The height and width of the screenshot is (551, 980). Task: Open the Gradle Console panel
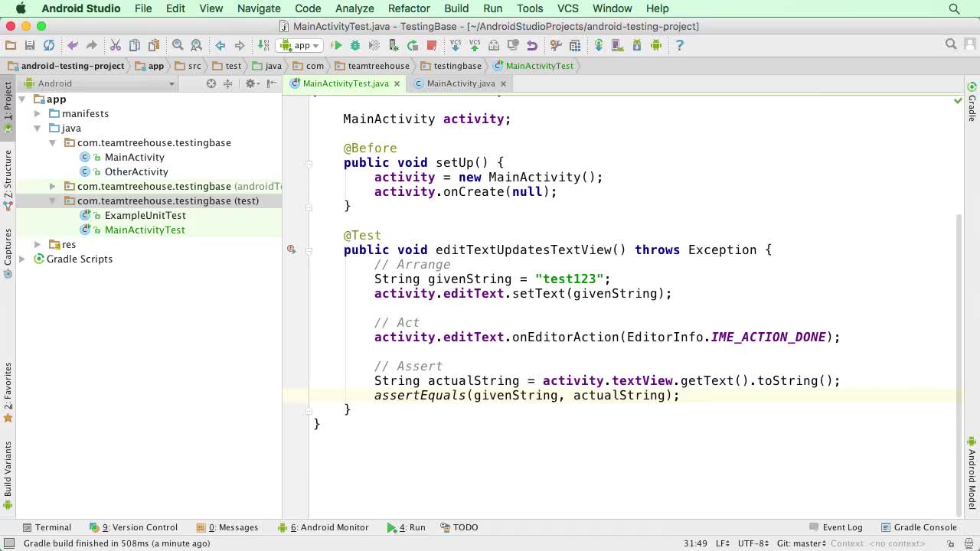click(x=920, y=527)
